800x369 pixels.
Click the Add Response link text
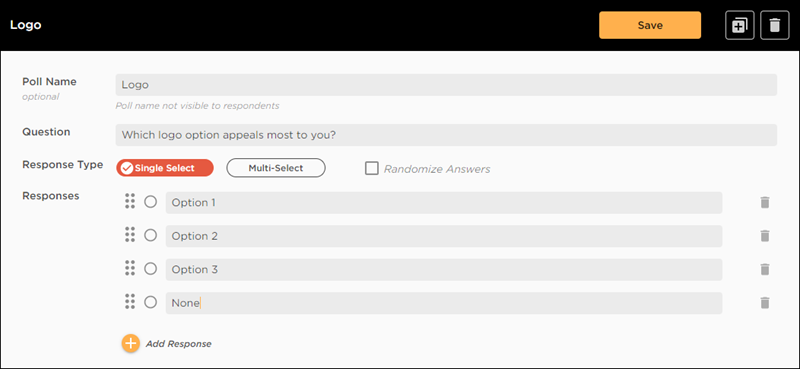coord(179,344)
